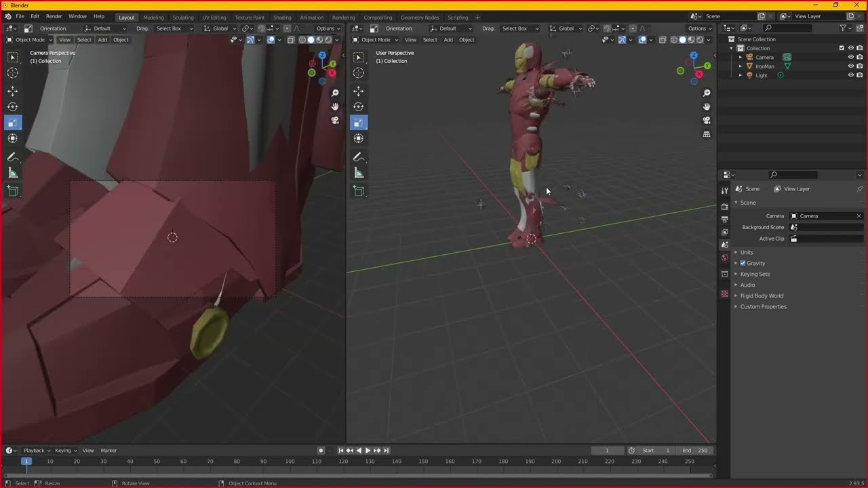868x488 pixels.
Task: Open the File menu
Action: [x=20, y=16]
